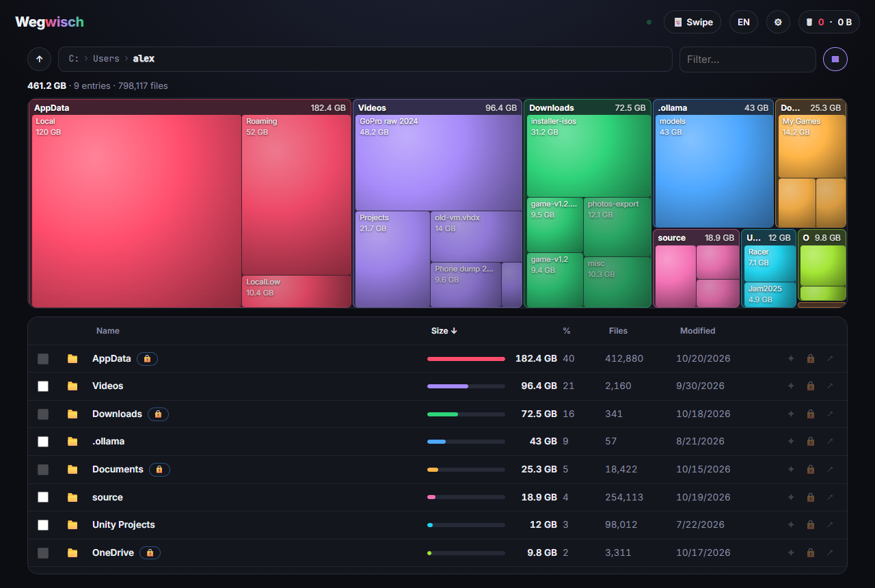The image size is (875, 588).
Task: Toggle the treemap grid view button
Action: pos(835,59)
